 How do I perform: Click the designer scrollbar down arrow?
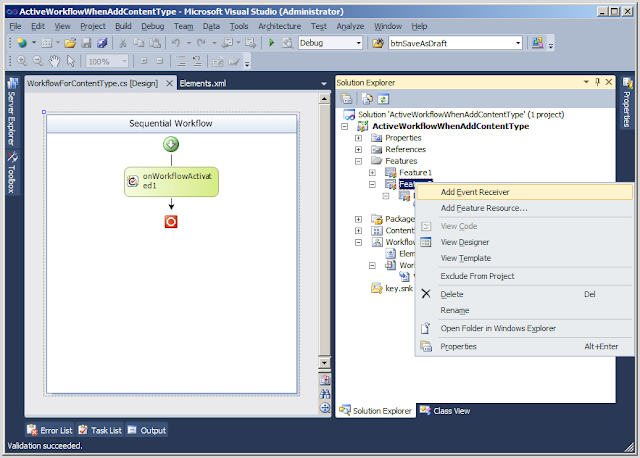coord(324,362)
